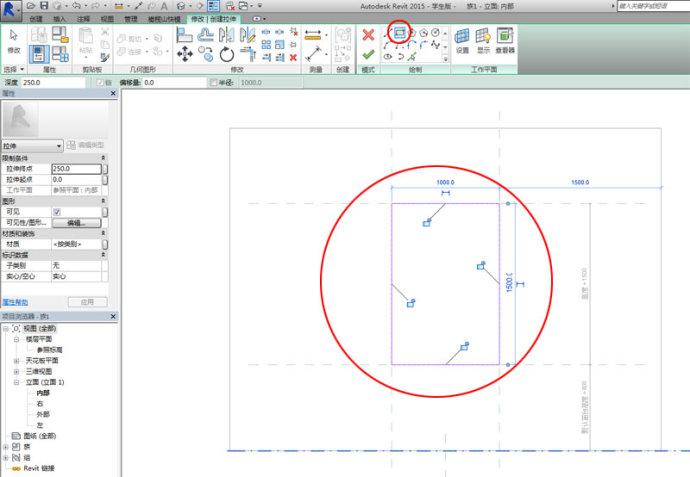Select the Move tool in Modify panel
Image resolution: width=690 pixels, height=477 pixels.
[x=184, y=54]
